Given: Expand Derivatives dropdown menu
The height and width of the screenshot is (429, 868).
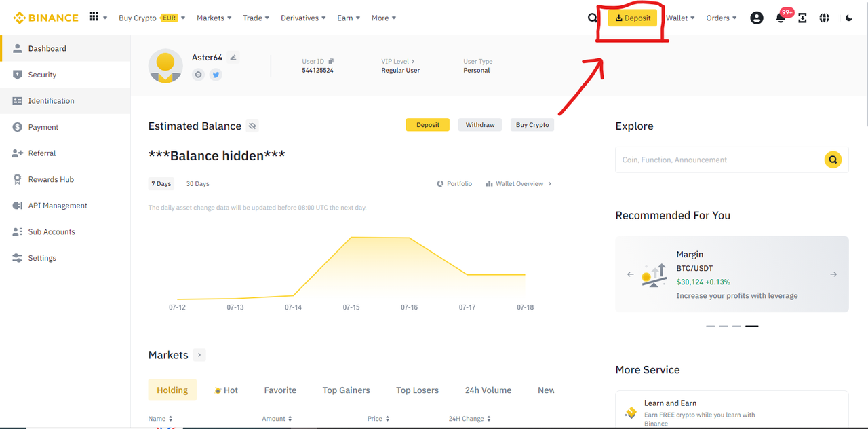Looking at the screenshot, I should click(x=303, y=18).
